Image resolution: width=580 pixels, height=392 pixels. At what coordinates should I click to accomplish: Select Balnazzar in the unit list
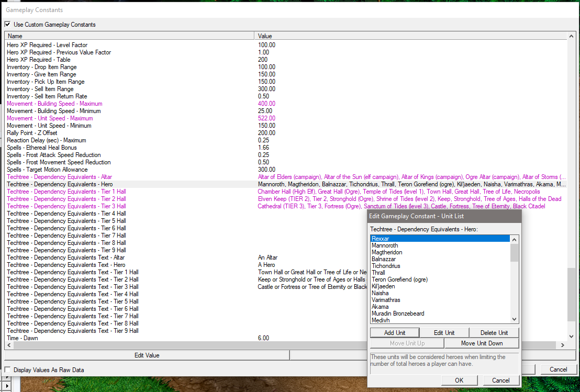(x=440, y=259)
